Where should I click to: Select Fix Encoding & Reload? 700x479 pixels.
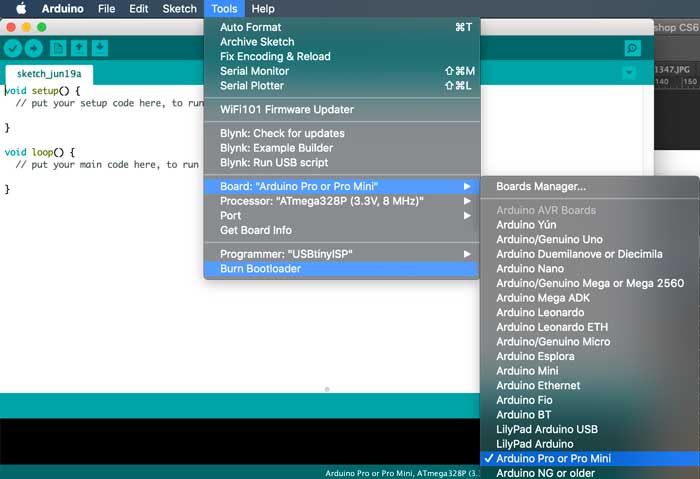tap(342, 57)
